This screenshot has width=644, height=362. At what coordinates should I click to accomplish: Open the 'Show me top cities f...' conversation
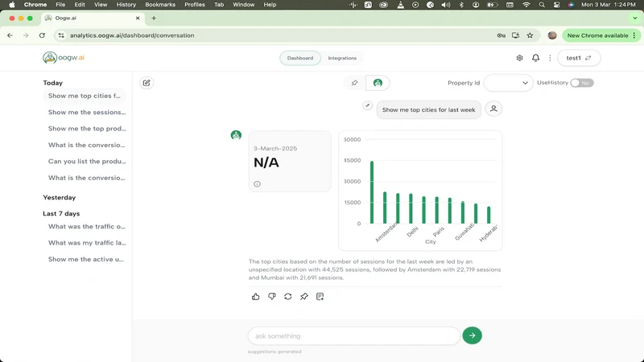click(85, 96)
